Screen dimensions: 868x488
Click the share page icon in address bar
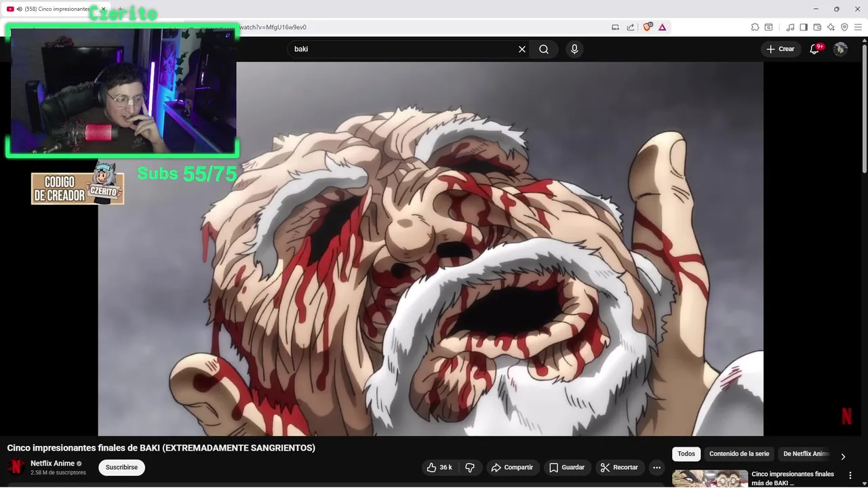tap(631, 27)
